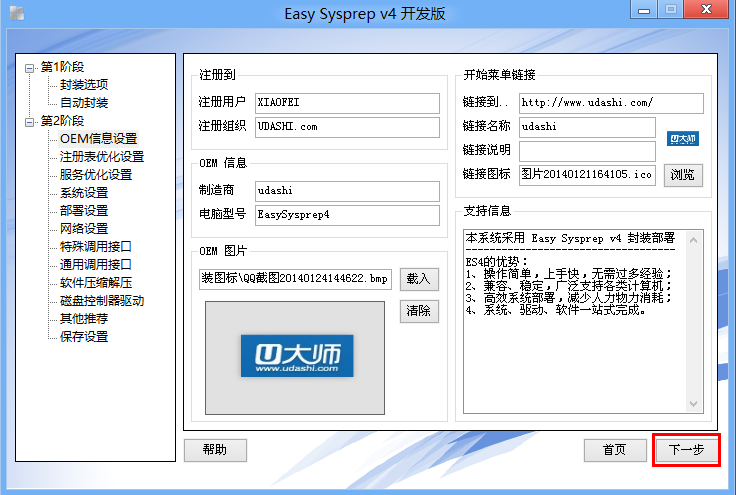The width and height of the screenshot is (736, 495).
Task: Click the 链接到 URL input field
Action: pos(610,103)
